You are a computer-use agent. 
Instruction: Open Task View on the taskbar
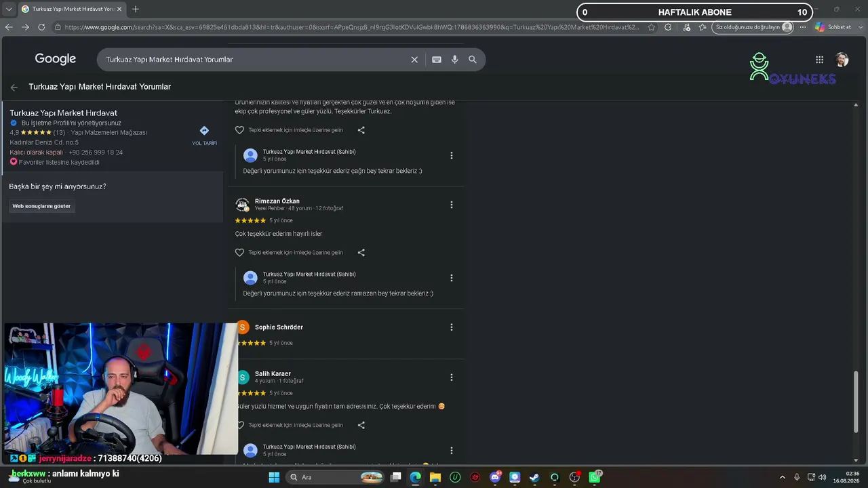pos(396,477)
